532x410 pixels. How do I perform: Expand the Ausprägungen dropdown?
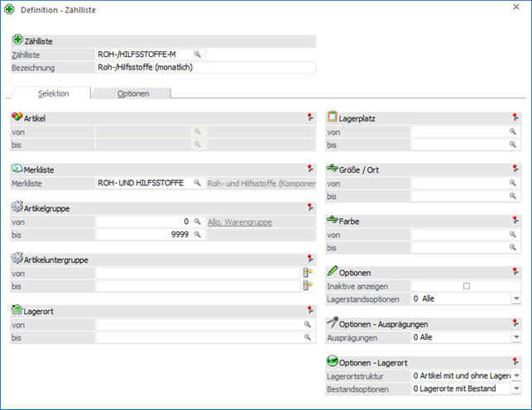(515, 338)
